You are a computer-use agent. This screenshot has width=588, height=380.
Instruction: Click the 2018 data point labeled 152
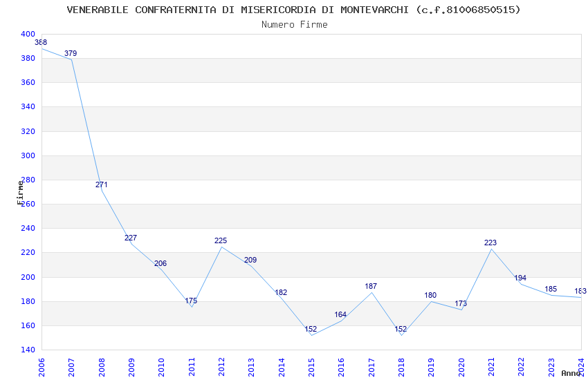click(x=401, y=335)
